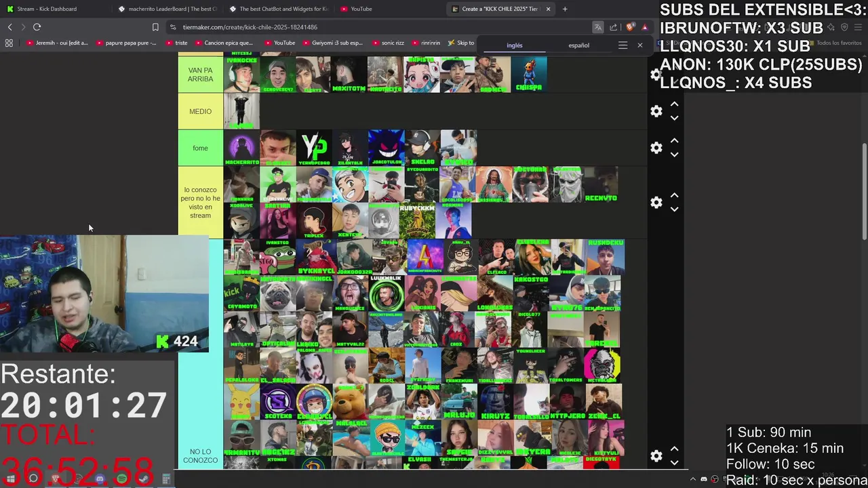Select RUSHDEKU avatar thumbnail
Screen dimensions: 868x488
[x=606, y=258]
